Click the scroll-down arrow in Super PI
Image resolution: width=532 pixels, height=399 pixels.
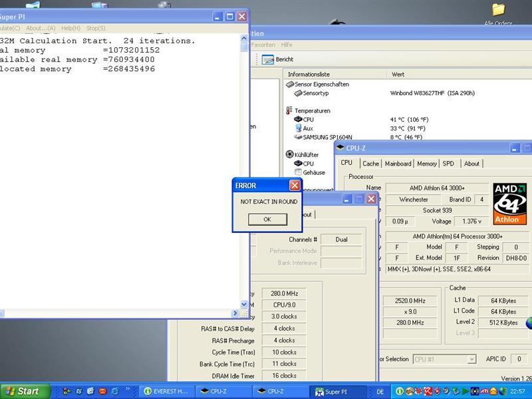point(244,305)
